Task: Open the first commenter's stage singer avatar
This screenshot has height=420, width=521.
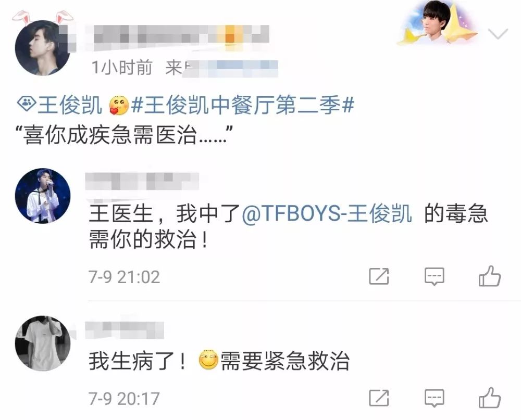Action: [43, 196]
